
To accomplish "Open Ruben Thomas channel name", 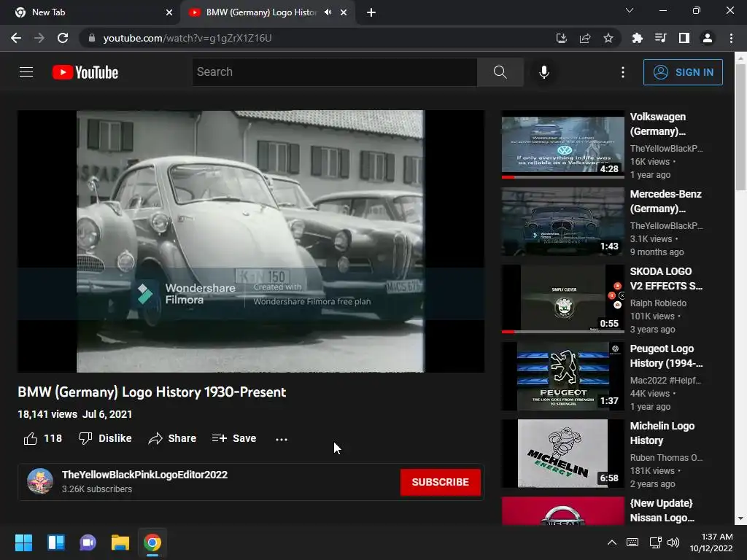I will (x=666, y=458).
